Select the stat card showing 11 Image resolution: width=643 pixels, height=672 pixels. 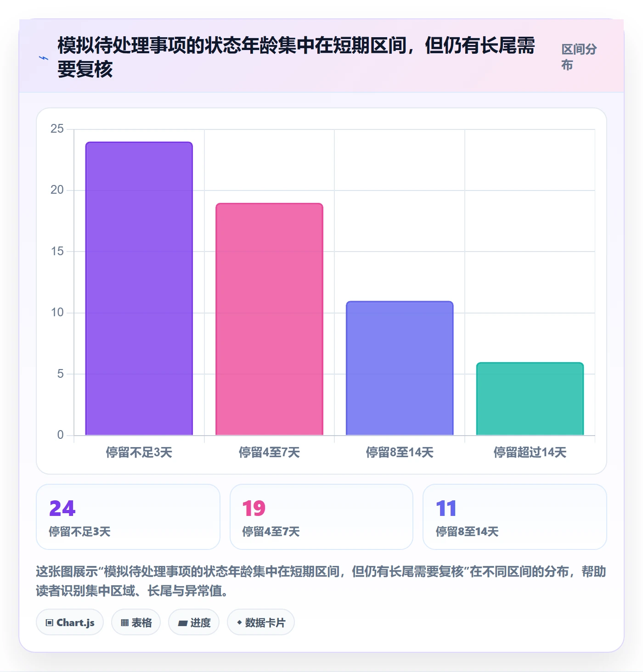[x=515, y=517]
